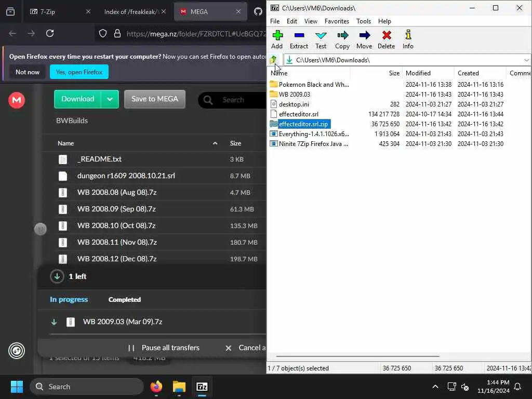Reload the MEGA page
The image size is (532, 399).
coord(50,33)
